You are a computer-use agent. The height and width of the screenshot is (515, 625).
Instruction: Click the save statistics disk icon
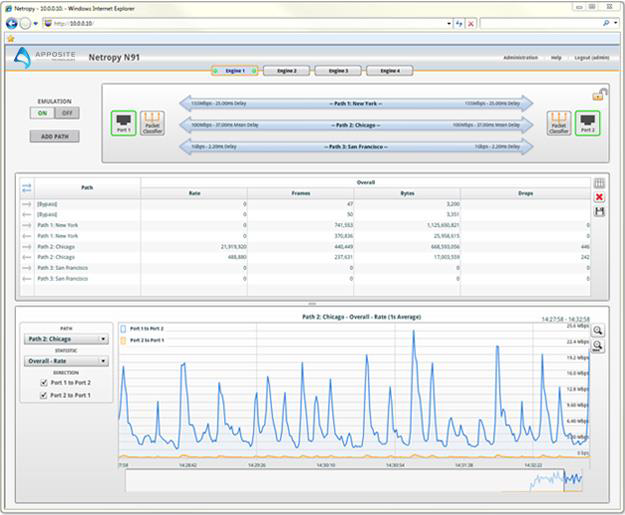pos(599,211)
